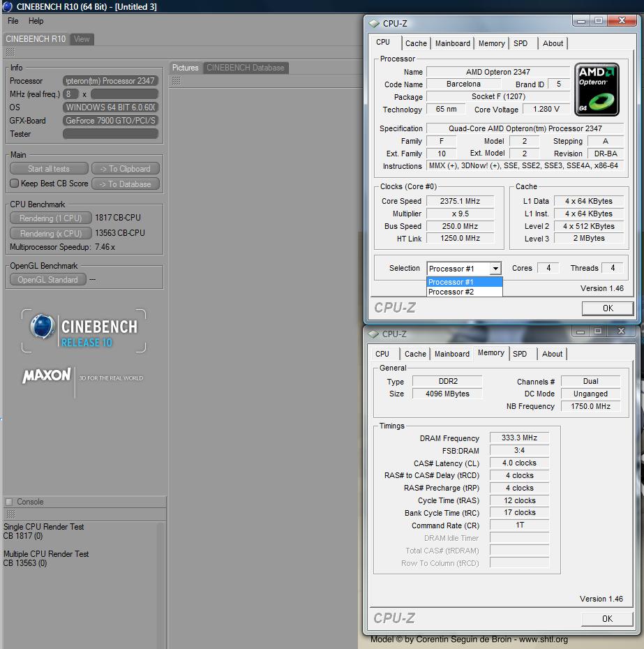Click Multiple CPU Render Test console line
Screen dimensions: 644x649
coord(46,554)
